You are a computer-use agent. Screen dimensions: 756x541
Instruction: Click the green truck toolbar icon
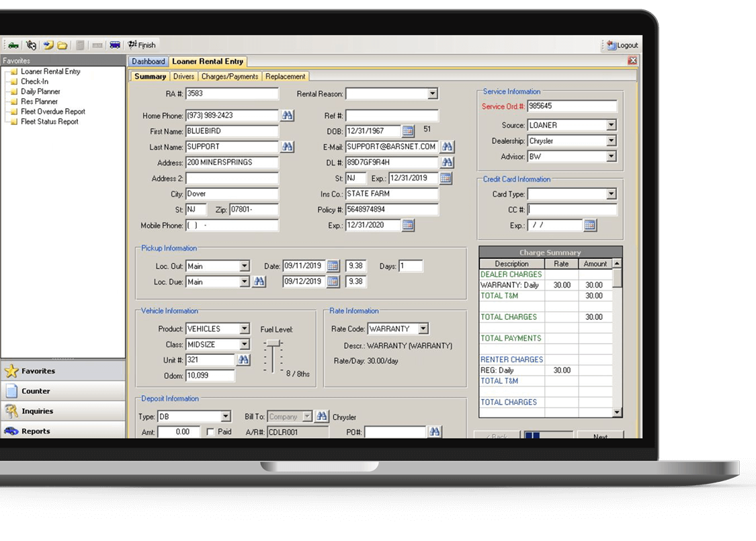coord(13,45)
